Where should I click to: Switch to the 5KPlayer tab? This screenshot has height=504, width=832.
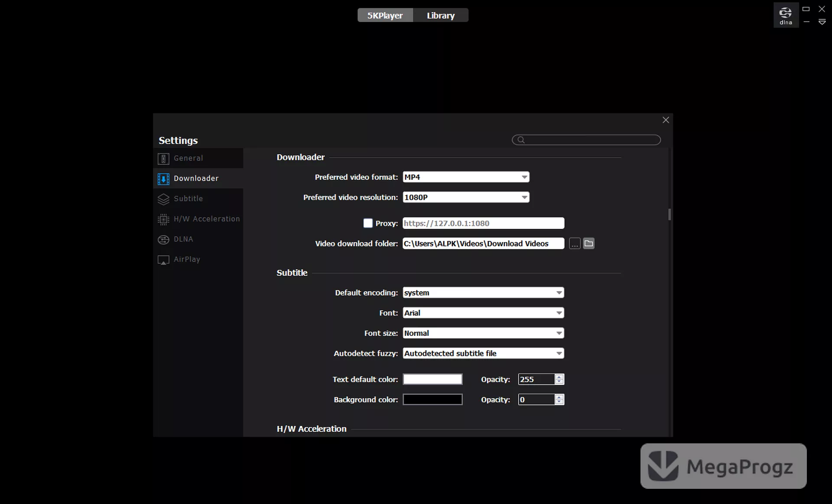385,15
